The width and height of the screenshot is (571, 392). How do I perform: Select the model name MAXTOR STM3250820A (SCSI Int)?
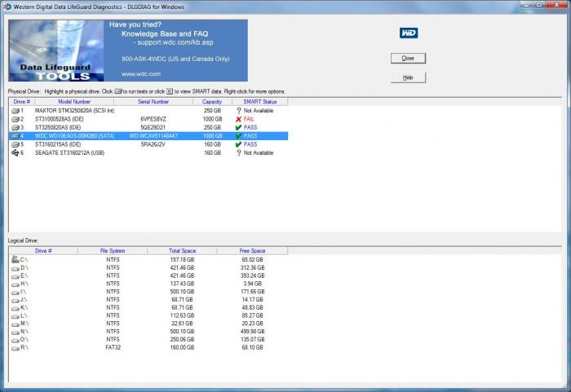pos(75,111)
